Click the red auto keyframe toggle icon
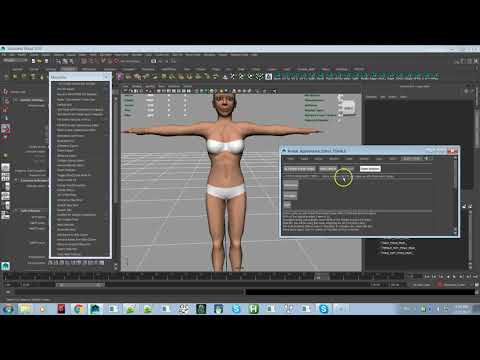The height and width of the screenshot is (360, 480). coord(440,285)
